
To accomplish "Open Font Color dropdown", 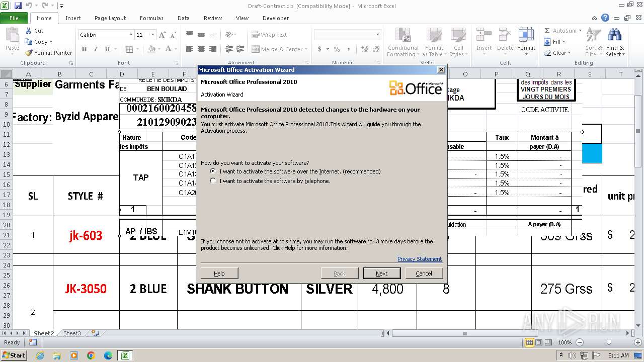I will click(176, 49).
